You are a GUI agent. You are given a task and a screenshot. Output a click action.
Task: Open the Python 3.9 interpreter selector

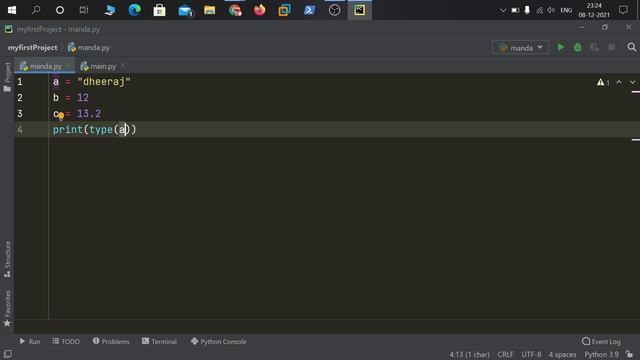click(601, 354)
